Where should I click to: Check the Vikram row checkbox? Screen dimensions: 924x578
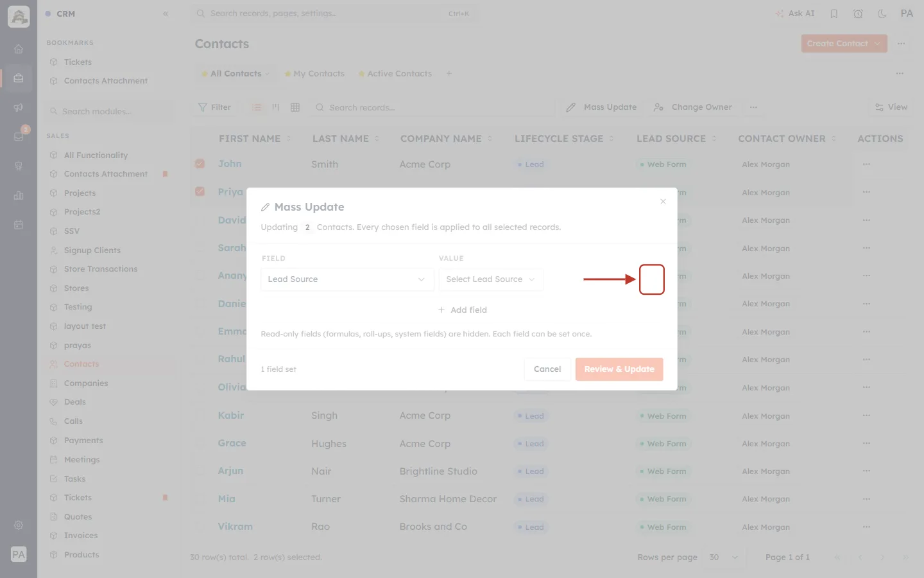pos(200,527)
